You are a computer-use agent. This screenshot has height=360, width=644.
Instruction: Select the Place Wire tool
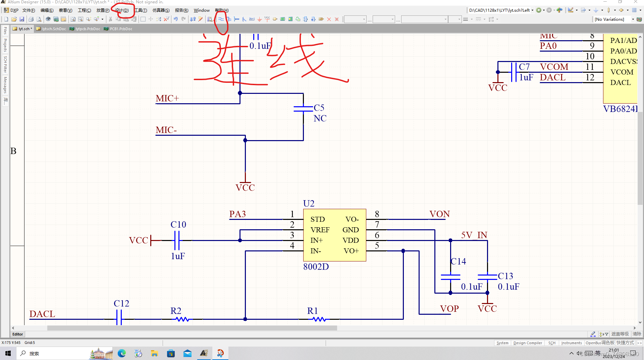click(x=221, y=19)
